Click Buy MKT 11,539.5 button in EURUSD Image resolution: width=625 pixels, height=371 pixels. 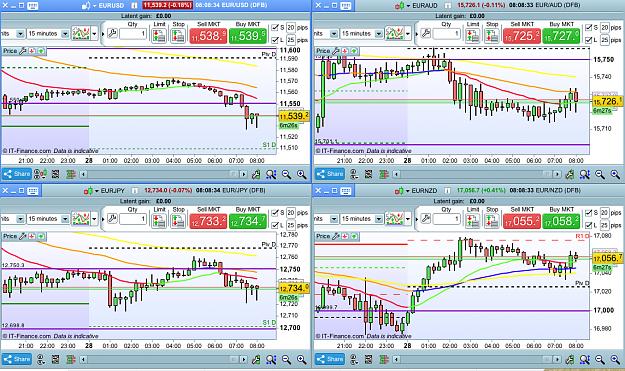[x=248, y=36]
